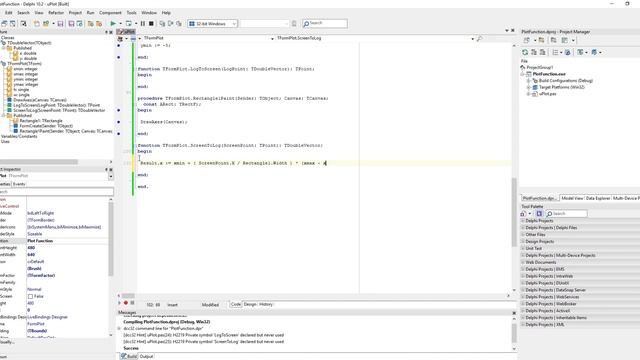
Task: Switch to the Data Explorer tab
Action: 598,198
